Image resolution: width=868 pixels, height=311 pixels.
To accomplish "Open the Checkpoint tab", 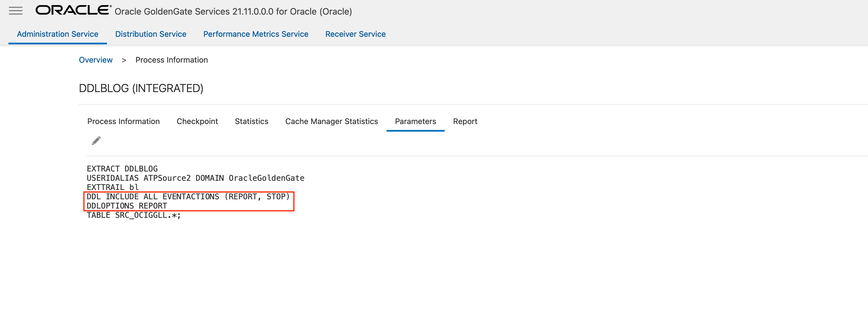I will coord(197,121).
